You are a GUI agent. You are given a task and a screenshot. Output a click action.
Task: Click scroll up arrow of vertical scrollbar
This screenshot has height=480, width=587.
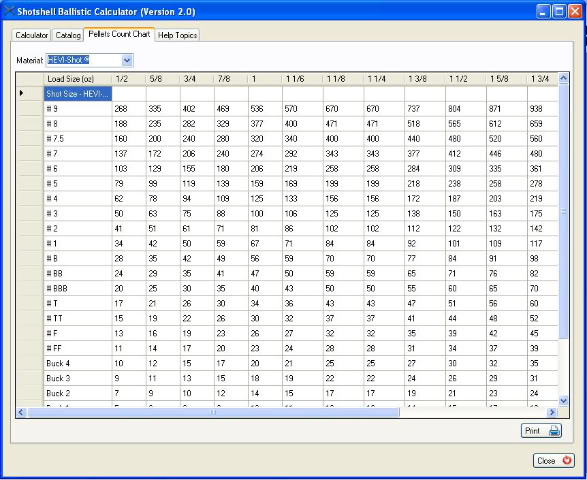coord(563,78)
